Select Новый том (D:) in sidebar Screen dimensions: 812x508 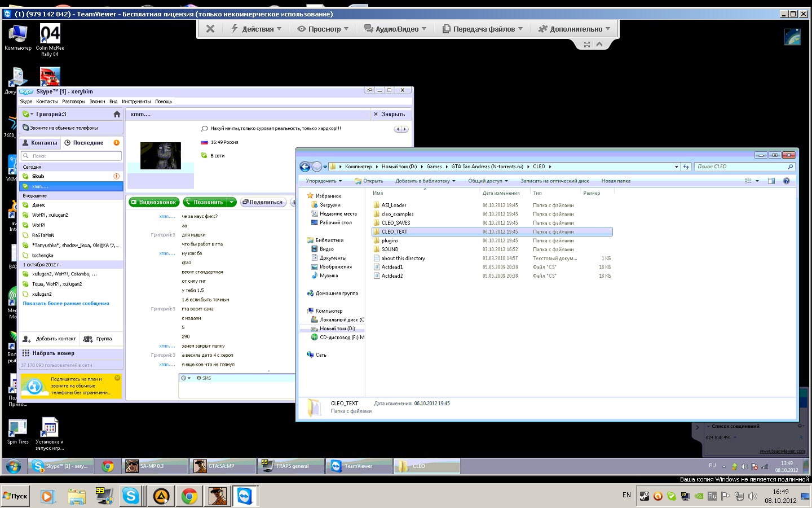click(x=337, y=329)
